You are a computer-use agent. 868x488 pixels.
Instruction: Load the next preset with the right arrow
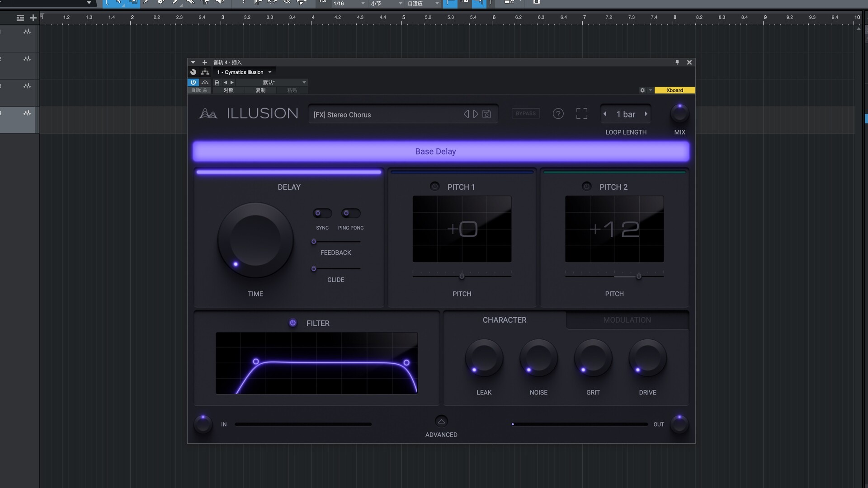[x=476, y=114]
